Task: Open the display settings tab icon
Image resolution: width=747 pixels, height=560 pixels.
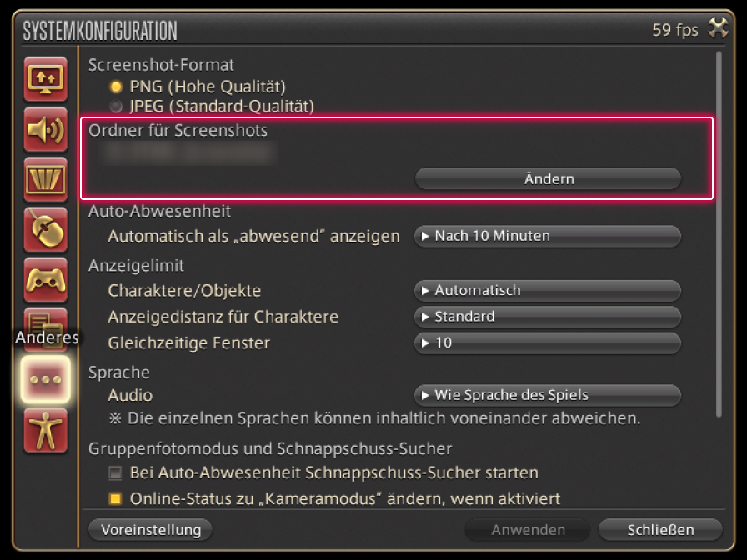Action: coord(45,78)
